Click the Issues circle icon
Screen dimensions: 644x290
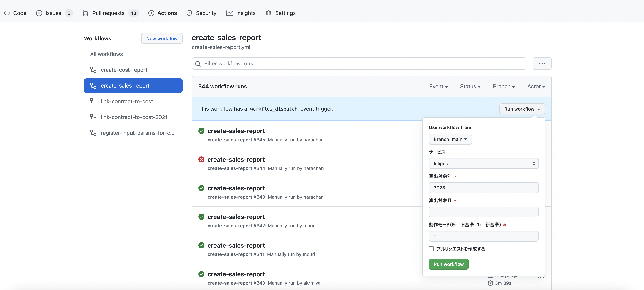coord(39,13)
